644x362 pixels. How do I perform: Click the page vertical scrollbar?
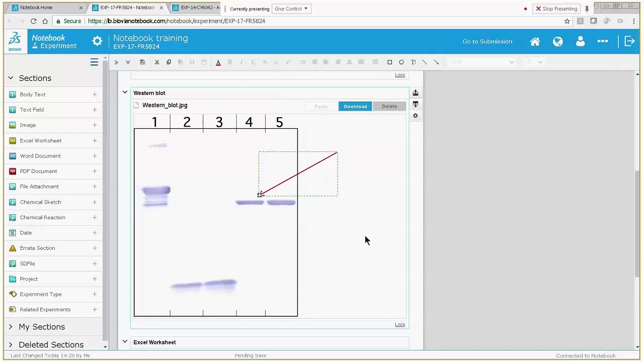pos(637,224)
